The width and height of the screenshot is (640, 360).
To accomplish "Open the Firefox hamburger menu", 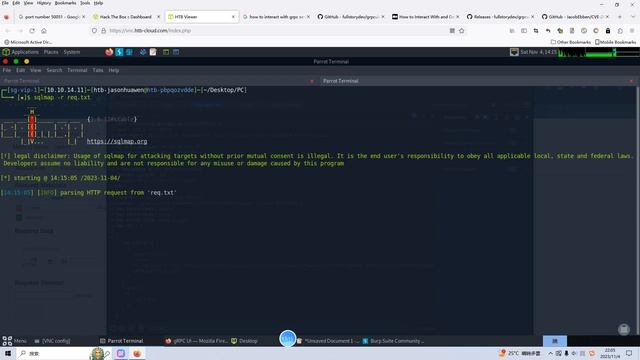I will tap(632, 31).
